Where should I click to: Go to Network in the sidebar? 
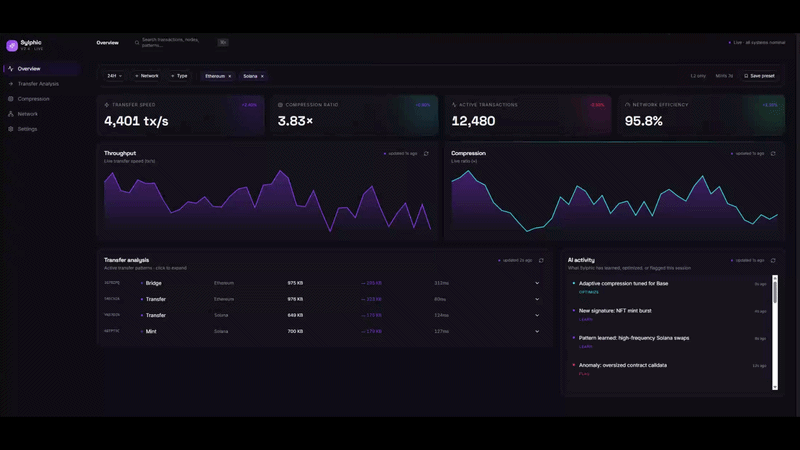pyautogui.click(x=42, y=114)
